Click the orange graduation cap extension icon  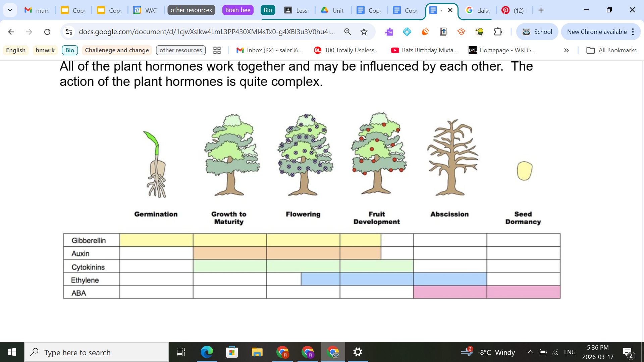click(x=461, y=32)
